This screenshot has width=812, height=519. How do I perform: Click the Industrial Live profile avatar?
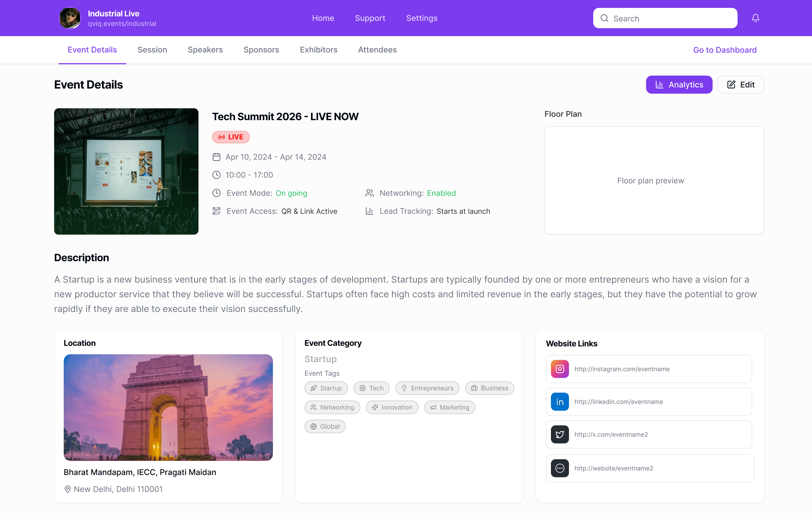70,18
